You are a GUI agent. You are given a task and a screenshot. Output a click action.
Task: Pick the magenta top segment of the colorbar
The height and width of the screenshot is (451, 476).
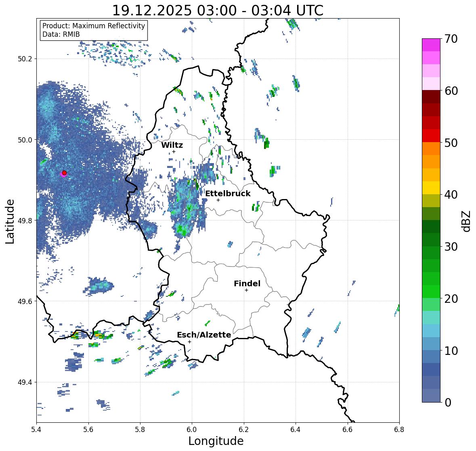pyautogui.click(x=431, y=45)
